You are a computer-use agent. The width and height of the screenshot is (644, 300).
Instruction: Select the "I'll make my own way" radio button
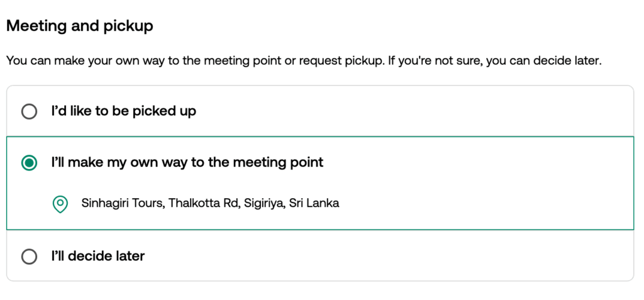(x=29, y=163)
